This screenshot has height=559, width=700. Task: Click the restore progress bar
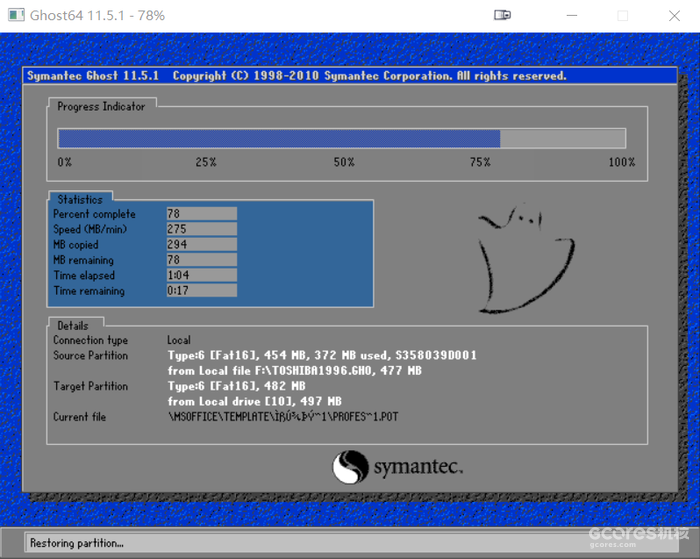coord(342,138)
